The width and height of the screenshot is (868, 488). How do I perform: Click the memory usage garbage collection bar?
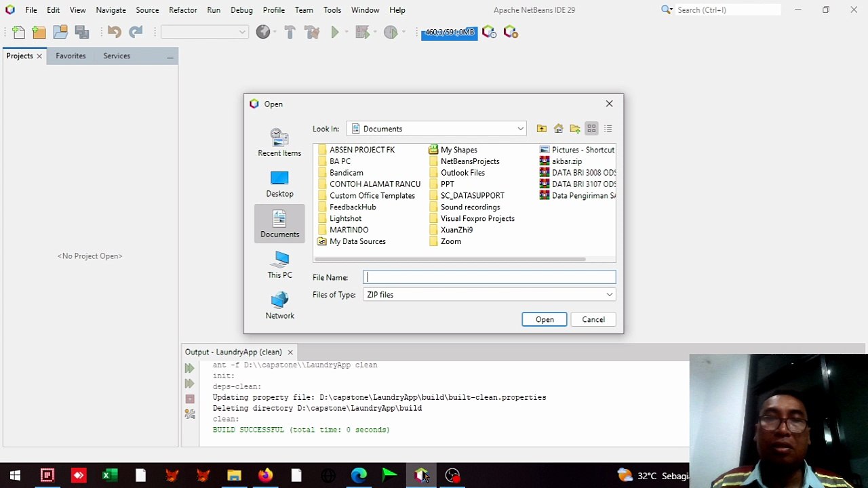[x=449, y=33]
